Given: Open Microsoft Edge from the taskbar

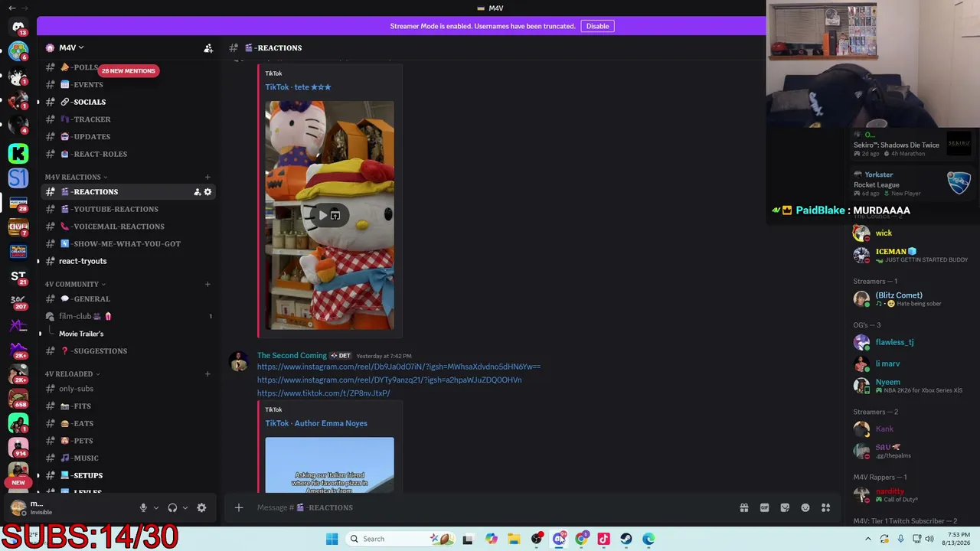Looking at the screenshot, I should click(648, 539).
